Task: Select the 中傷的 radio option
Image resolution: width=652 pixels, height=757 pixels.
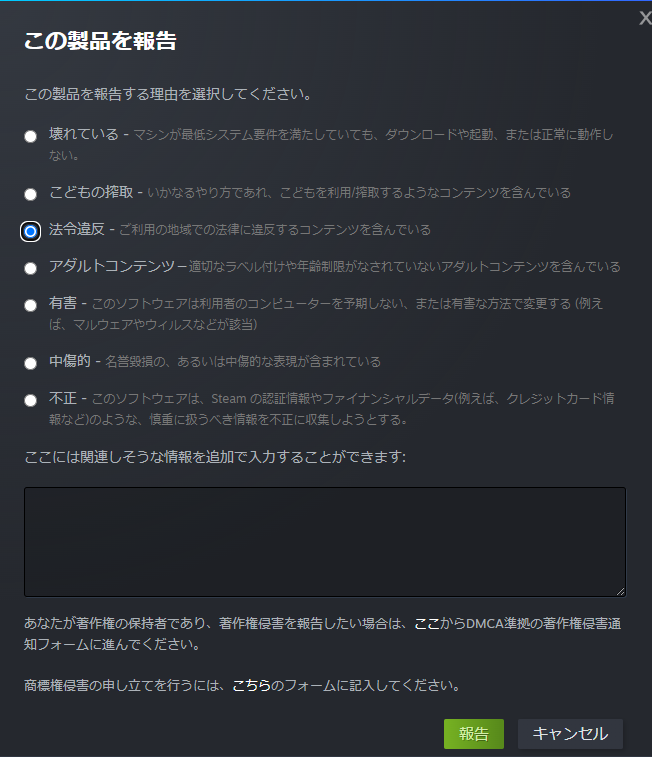Action: click(x=31, y=362)
